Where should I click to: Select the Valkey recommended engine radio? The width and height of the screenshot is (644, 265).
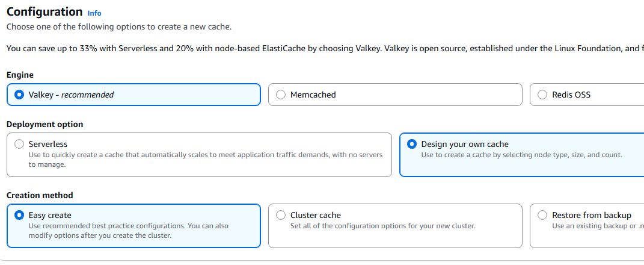pos(19,95)
